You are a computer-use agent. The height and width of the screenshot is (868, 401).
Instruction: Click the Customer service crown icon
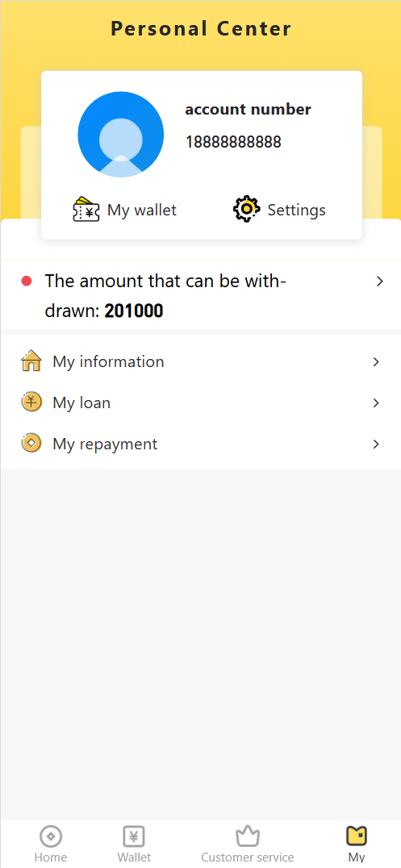click(248, 836)
